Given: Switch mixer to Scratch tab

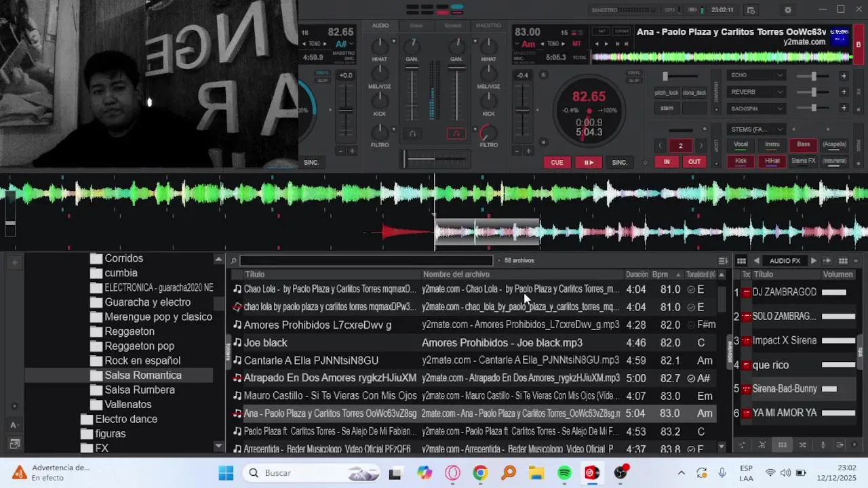Looking at the screenshot, I should 452,26.
